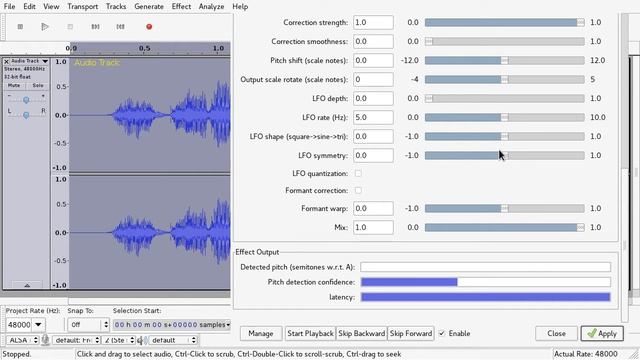Click the track gain slider knob
Screen dimensions: 640x360
click(x=26, y=100)
